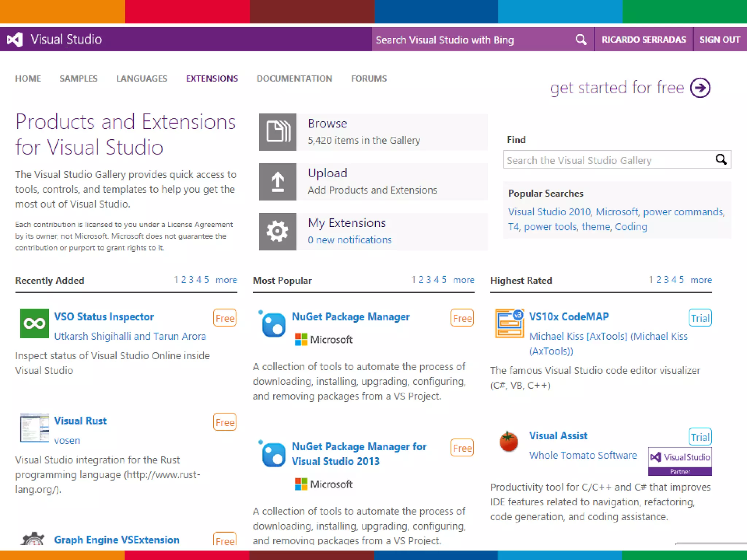747x560 pixels.
Task: Click the Visual Studio logo icon
Action: point(15,39)
